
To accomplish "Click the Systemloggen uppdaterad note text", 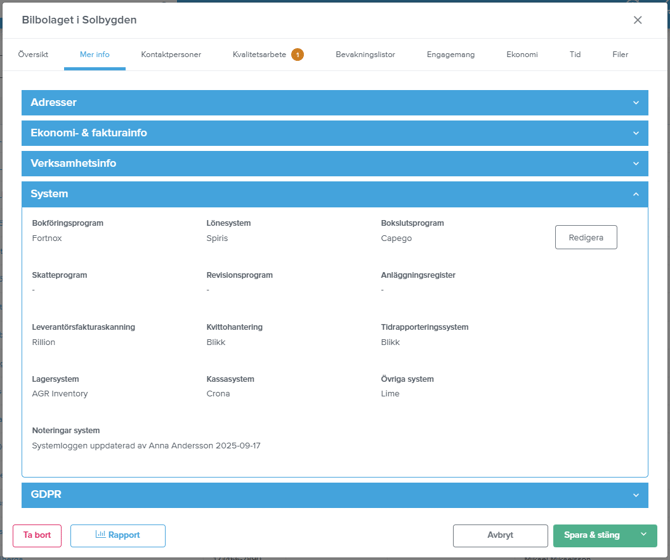I will [146, 446].
